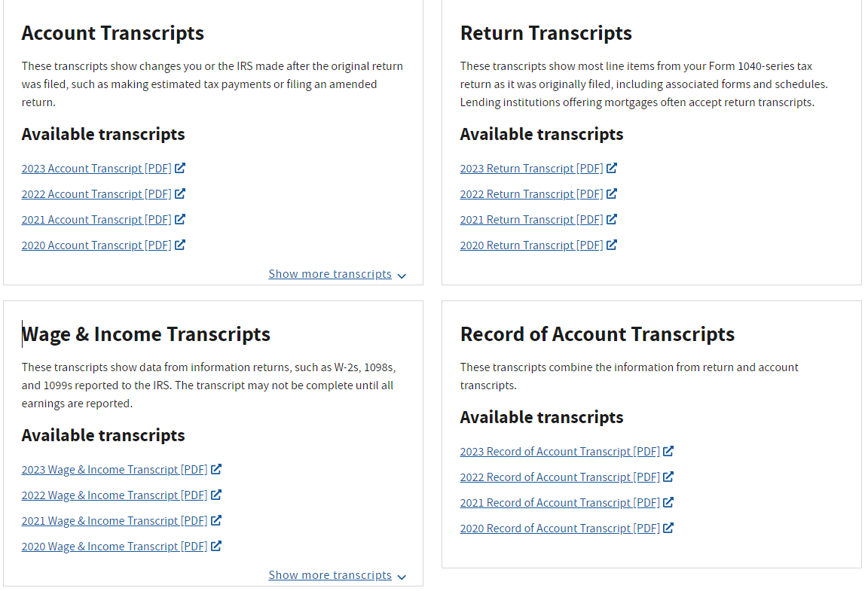Open the 2022 Wage & Income Transcript PDF

tap(115, 495)
